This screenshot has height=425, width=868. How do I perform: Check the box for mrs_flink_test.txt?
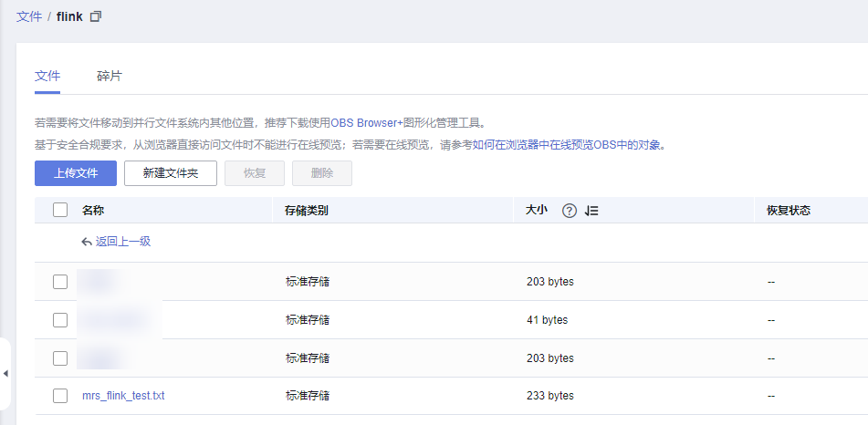(60, 396)
